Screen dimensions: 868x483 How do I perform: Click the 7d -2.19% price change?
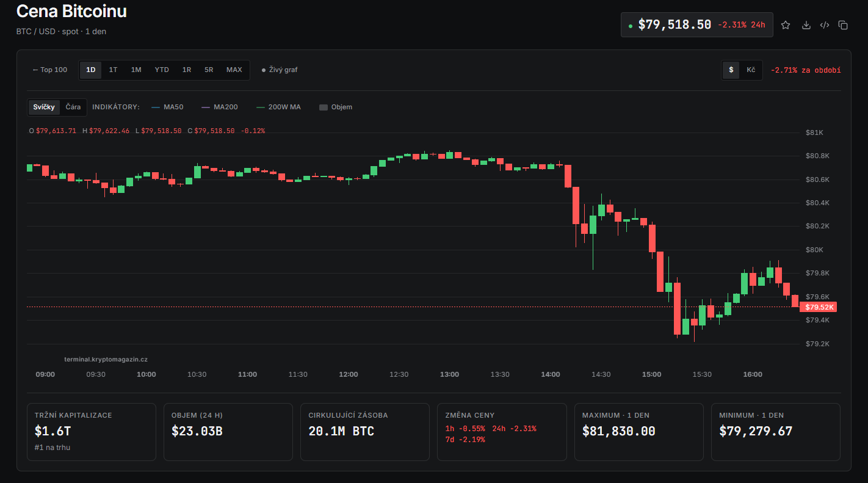[465, 440]
